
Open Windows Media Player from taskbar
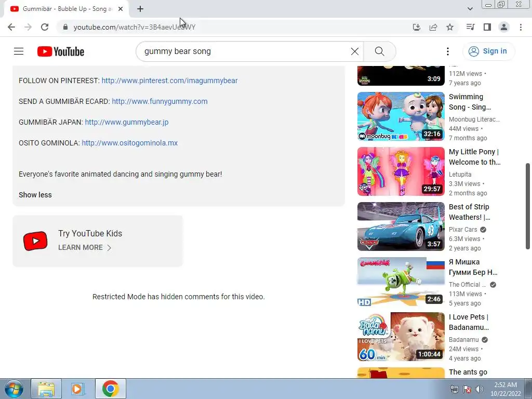coord(78,389)
